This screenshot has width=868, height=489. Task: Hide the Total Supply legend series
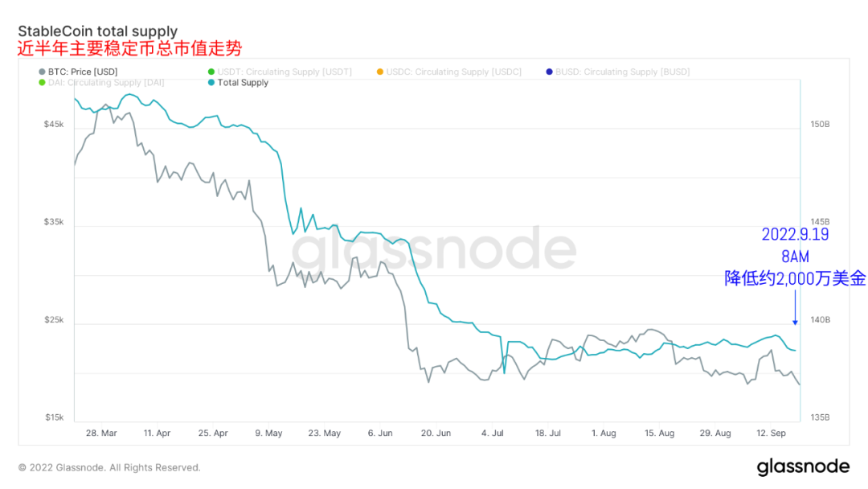coord(238,83)
